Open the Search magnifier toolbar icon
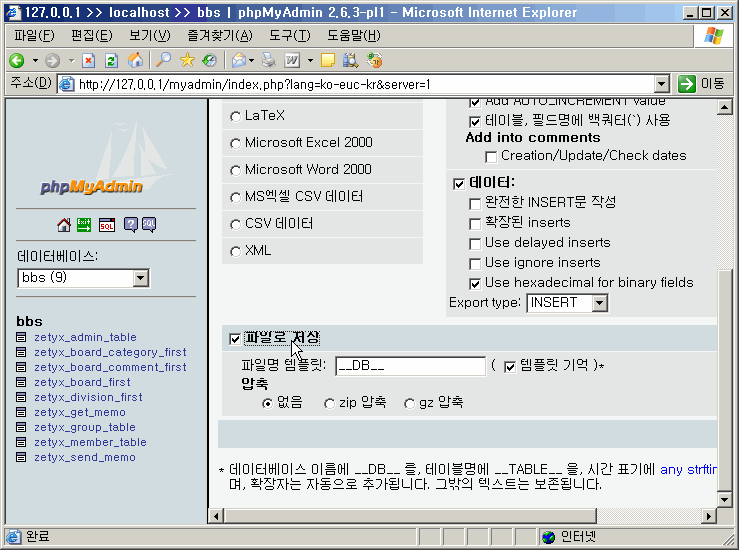 point(164,60)
